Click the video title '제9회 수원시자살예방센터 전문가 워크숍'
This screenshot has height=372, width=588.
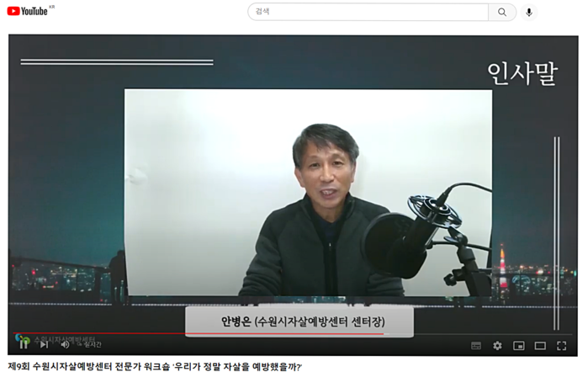[155, 366]
